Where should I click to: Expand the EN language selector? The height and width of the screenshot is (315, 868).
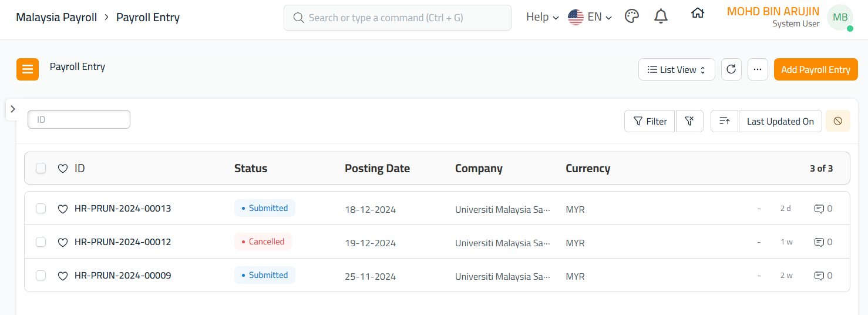click(x=590, y=17)
